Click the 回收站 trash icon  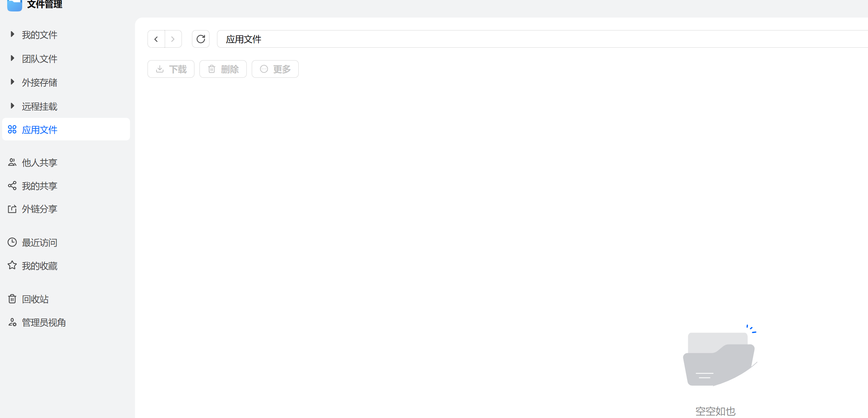12,299
